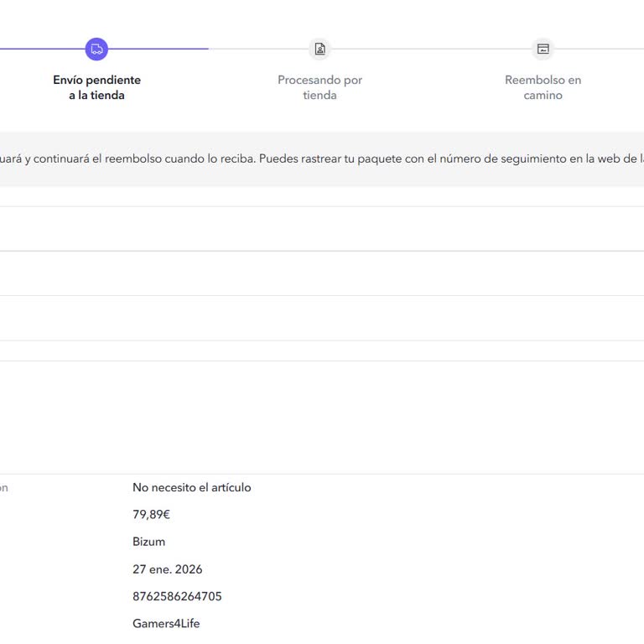Click the 'Reembolso en camino' card icon
The width and height of the screenshot is (644, 644).
tap(543, 49)
